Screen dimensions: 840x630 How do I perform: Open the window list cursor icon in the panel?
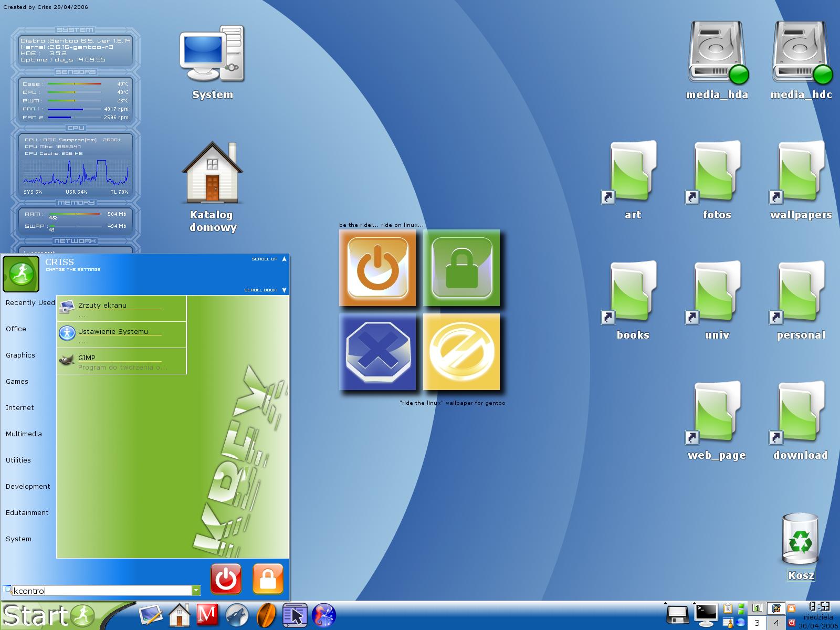click(x=295, y=615)
